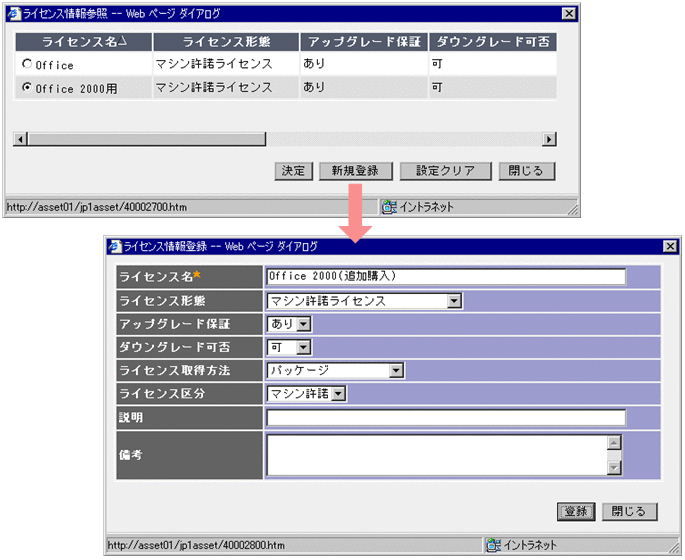Screen dimensions: 685x560
Task: Click the horizontal scrollbar left arrow
Action: click(20, 139)
